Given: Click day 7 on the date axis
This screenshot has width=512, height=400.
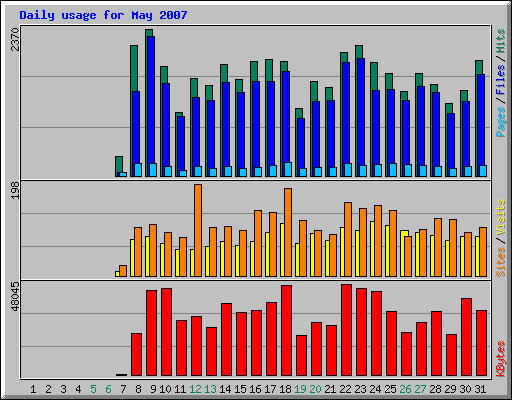Looking at the screenshot, I should [x=123, y=389].
